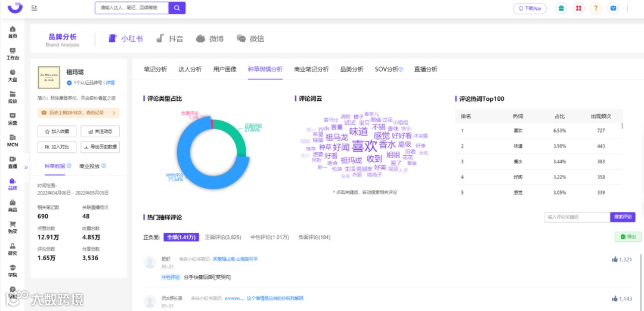The height and width of the screenshot is (311, 644).
Task: Click the magnifier search button
Action: click(x=177, y=8)
